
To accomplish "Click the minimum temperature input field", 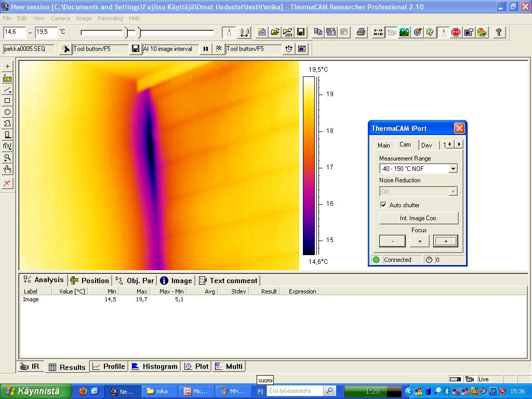I will click(x=14, y=32).
